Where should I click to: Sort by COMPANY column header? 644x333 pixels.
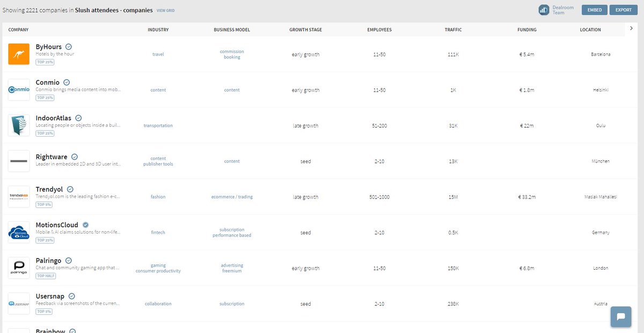pyautogui.click(x=18, y=29)
